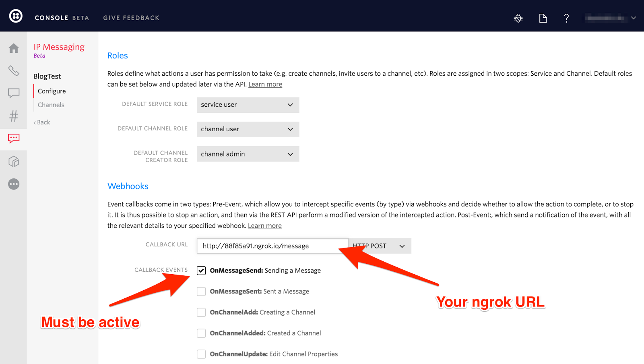644x364 pixels.
Task: Open the Phone Numbers hash sidebar icon
Action: pos(14,116)
